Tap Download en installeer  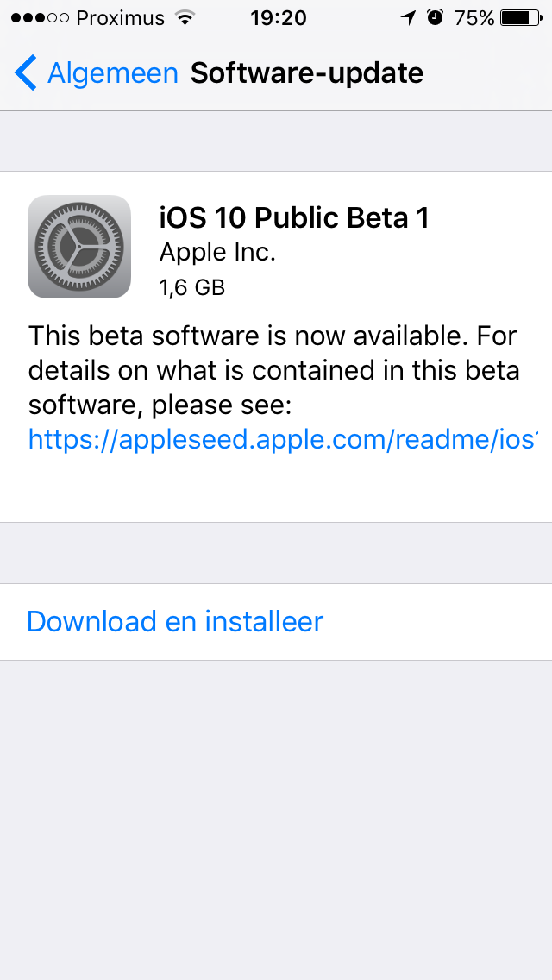click(175, 621)
